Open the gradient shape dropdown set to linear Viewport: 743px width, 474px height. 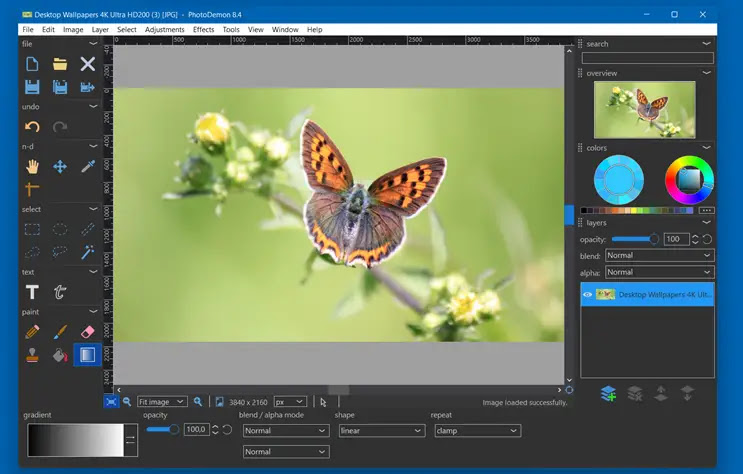380,431
